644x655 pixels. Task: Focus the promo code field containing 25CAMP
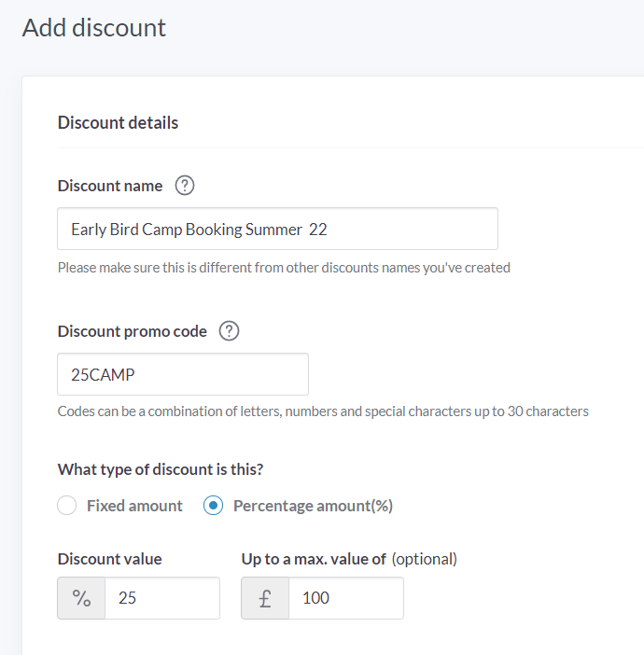click(x=183, y=374)
